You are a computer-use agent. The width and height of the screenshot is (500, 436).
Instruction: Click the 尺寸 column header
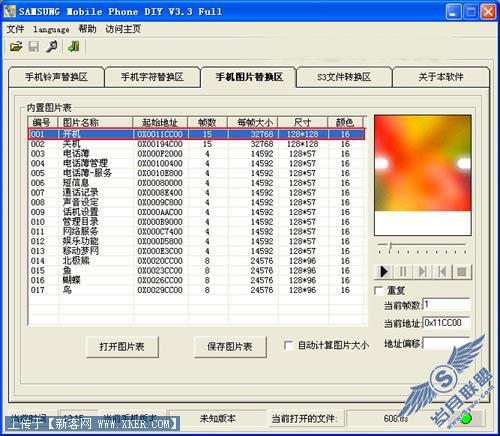(303, 122)
